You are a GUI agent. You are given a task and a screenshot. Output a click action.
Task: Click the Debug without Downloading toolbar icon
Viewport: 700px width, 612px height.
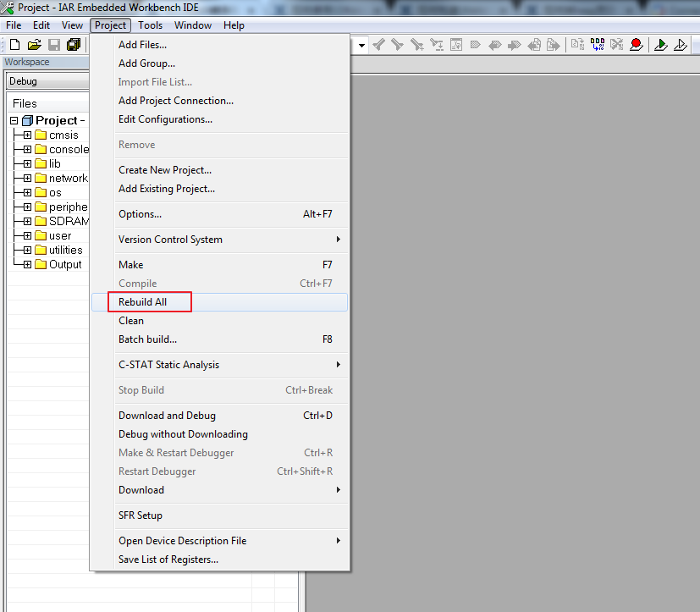pyautogui.click(x=681, y=45)
